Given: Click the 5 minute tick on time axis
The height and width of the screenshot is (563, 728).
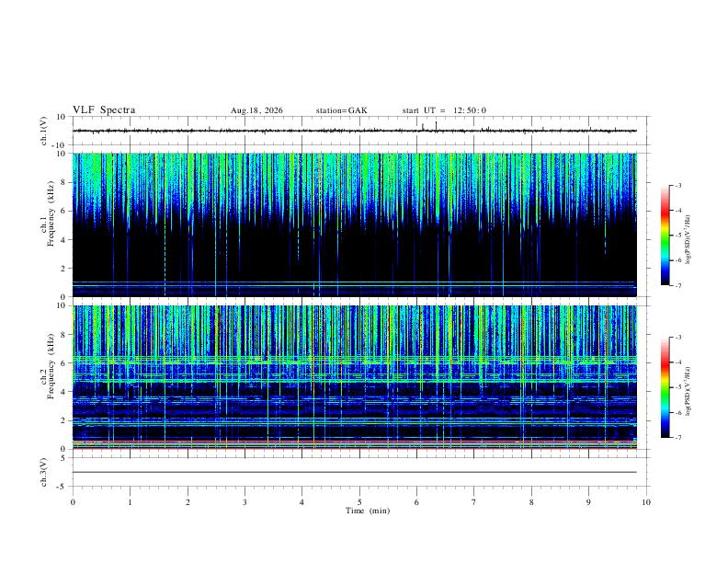Looking at the screenshot, I should (x=359, y=502).
